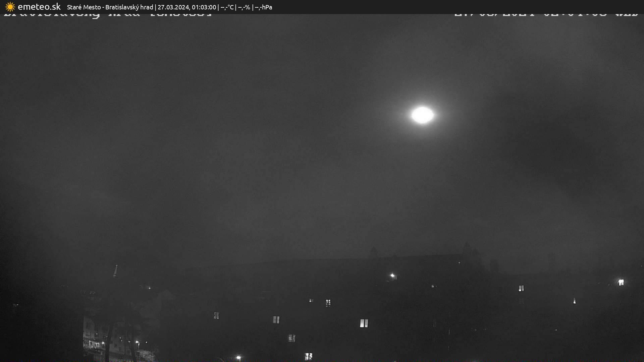Click the sun logo icon
This screenshot has width=644, height=362.
(x=10, y=7)
